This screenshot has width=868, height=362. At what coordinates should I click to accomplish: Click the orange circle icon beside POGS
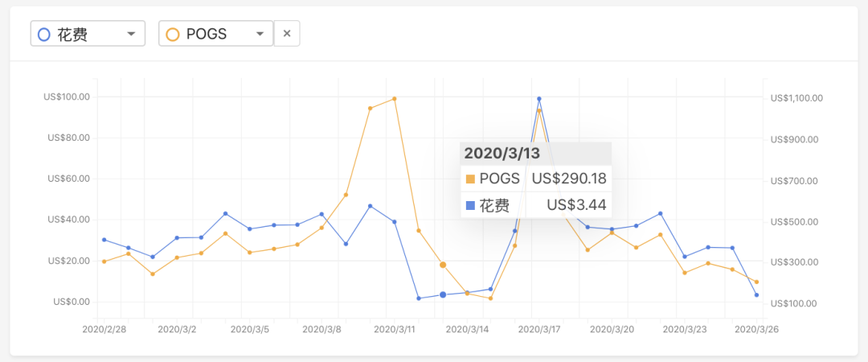(173, 35)
